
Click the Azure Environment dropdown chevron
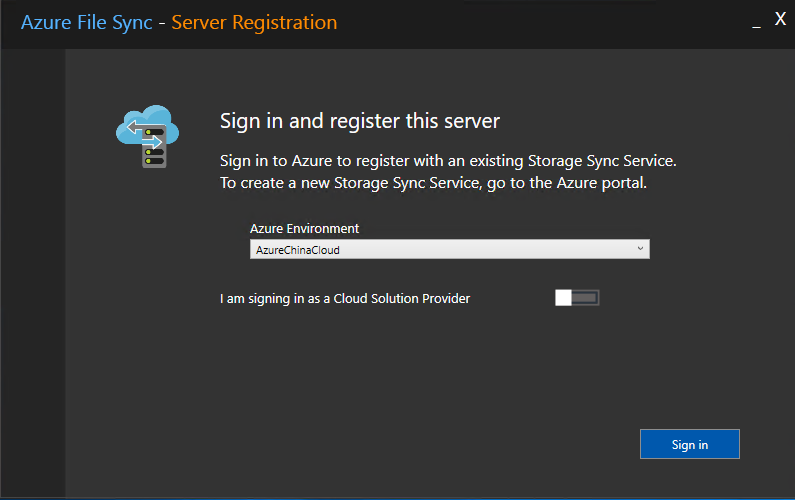(640, 250)
